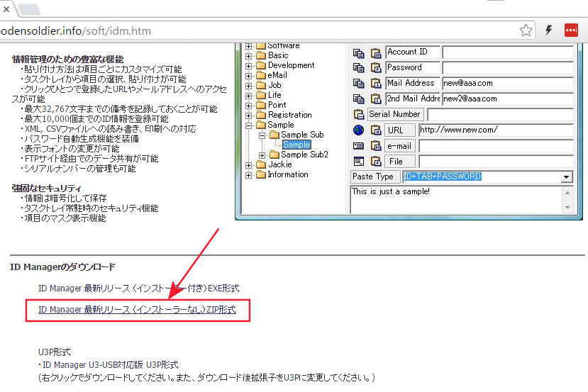Expand the Jackie folder

[x=249, y=165]
